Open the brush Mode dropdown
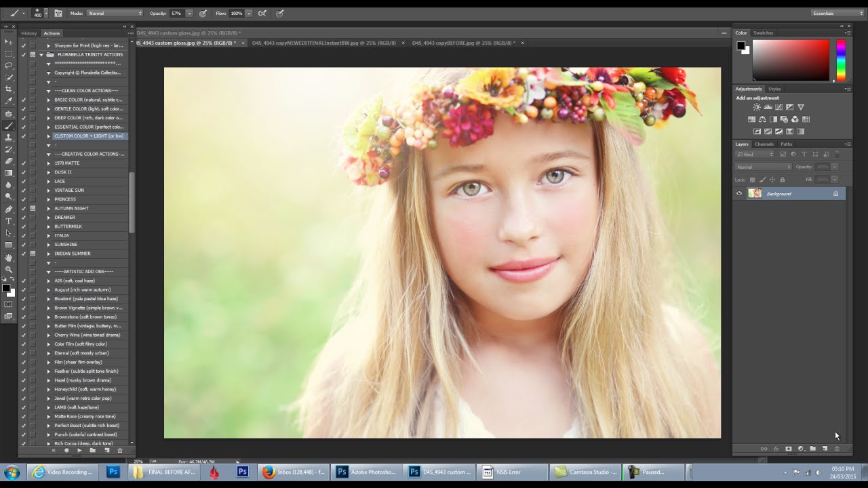 tap(115, 13)
